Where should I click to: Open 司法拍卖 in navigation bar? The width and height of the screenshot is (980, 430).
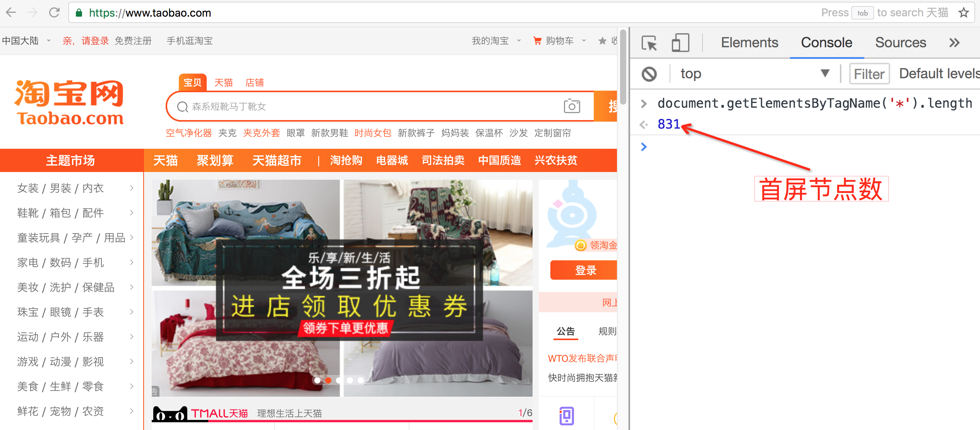(443, 160)
